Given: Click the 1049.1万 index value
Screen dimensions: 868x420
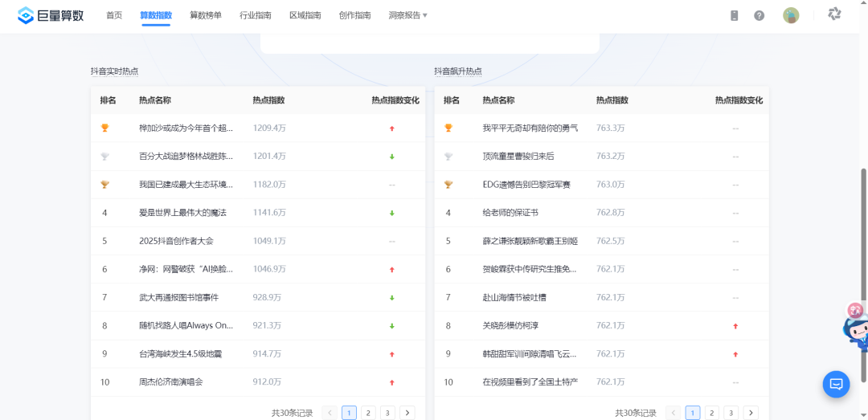Looking at the screenshot, I should pyautogui.click(x=269, y=241).
